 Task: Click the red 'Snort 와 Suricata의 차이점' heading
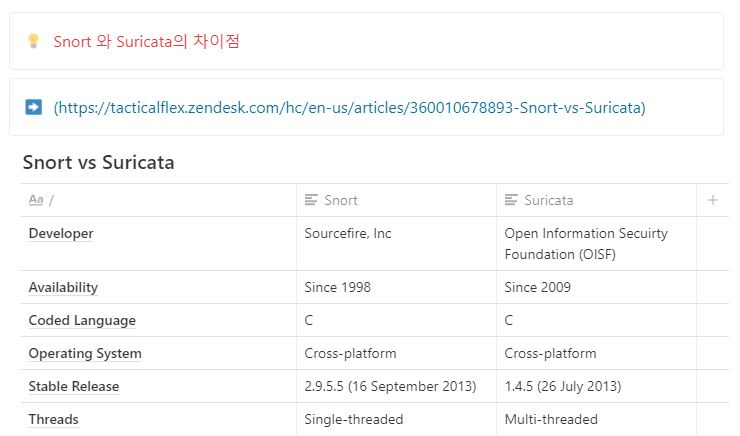(x=146, y=42)
